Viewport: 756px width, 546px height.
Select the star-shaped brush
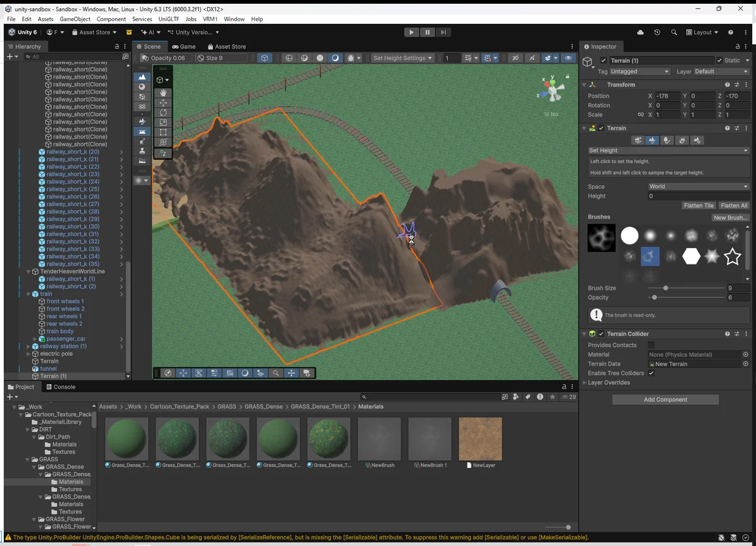pos(732,256)
